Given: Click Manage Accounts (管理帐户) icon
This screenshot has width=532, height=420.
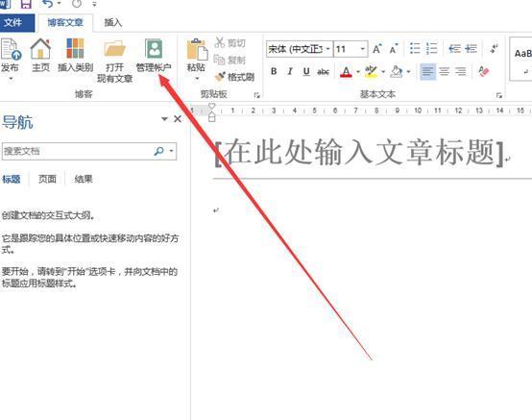Looking at the screenshot, I should point(154,49).
